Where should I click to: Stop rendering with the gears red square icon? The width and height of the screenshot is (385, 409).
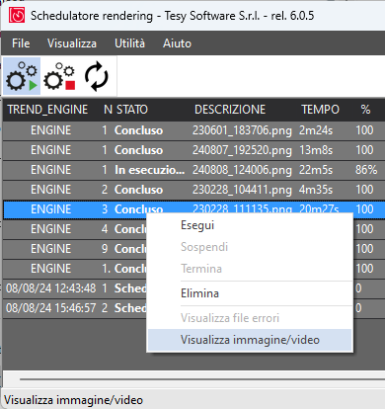point(60,76)
